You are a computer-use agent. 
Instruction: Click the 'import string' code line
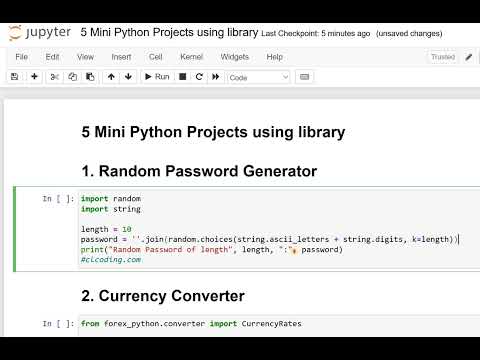coord(111,209)
